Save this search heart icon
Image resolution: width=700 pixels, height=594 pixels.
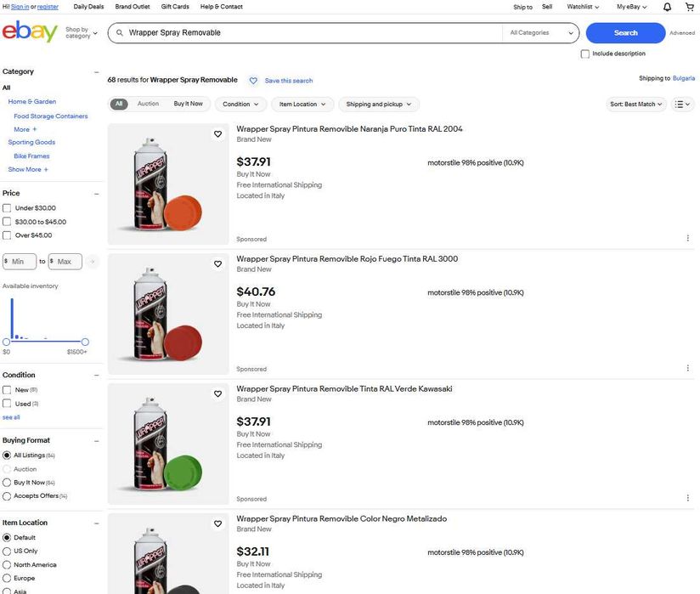coord(253,81)
